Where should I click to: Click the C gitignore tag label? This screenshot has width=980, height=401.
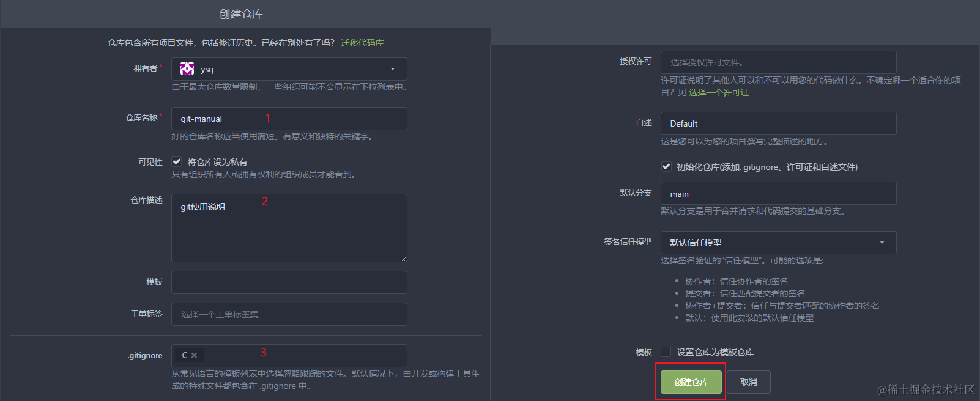(185, 355)
